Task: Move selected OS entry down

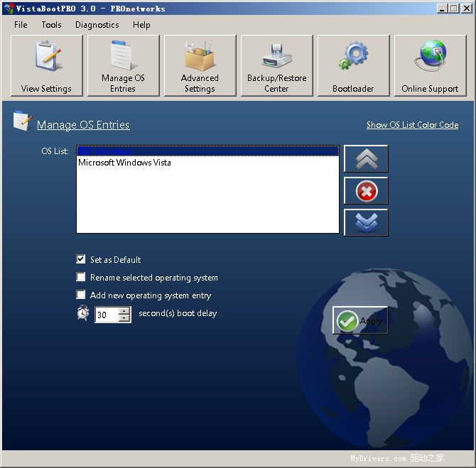Action: coord(366,222)
